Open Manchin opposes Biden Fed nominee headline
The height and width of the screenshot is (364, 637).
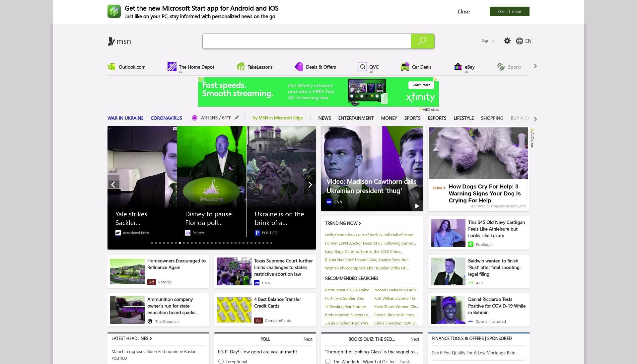tap(154, 351)
